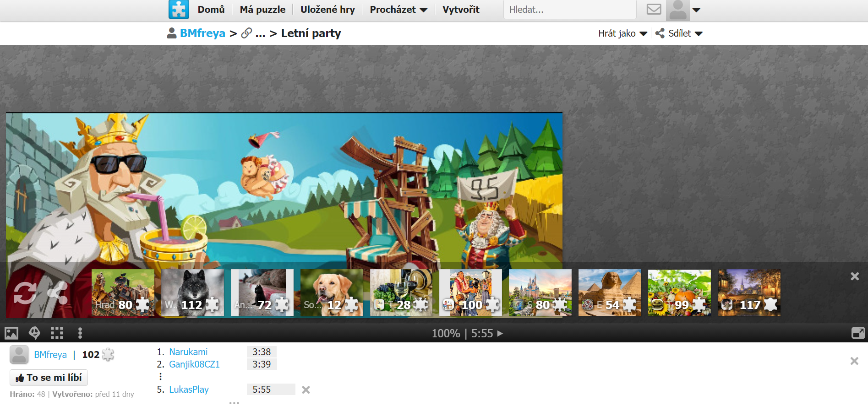
Task: Open the Jigsaw Planet puzzle logo
Action: pyautogui.click(x=179, y=10)
